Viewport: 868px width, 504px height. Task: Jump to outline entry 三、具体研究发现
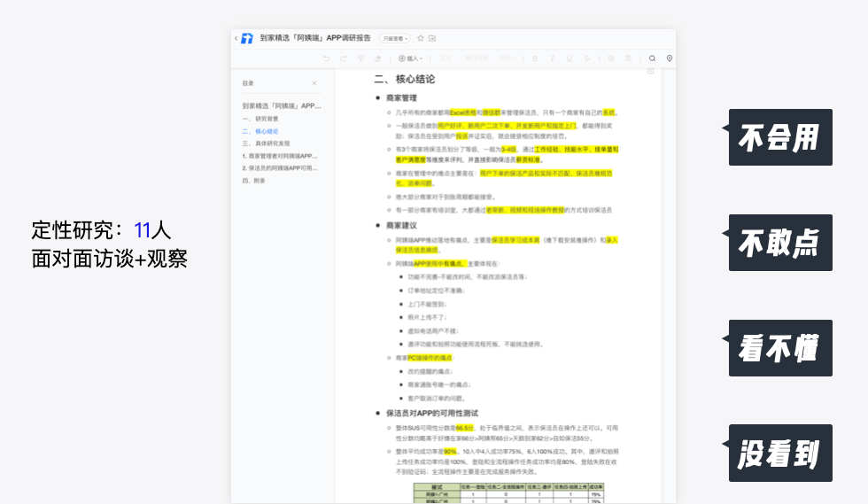[267, 143]
